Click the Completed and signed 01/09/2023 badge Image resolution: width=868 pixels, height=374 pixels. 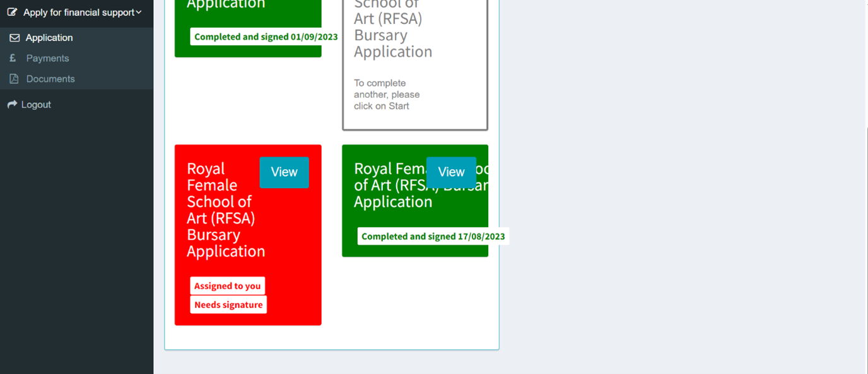tap(266, 37)
